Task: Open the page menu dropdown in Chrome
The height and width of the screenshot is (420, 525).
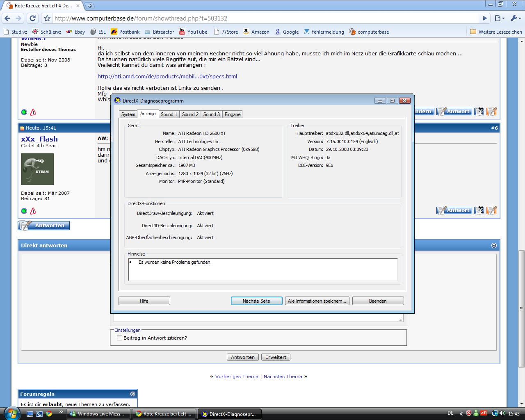Action: [x=500, y=18]
